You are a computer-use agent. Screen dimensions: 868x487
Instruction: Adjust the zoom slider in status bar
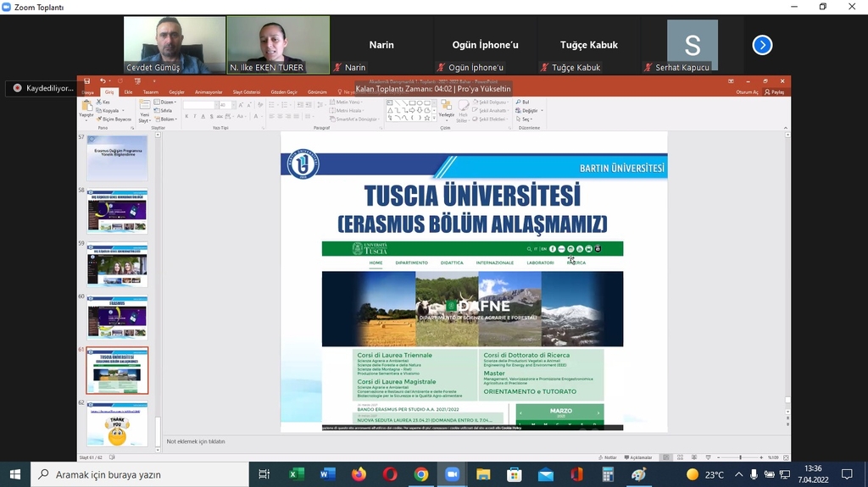(x=740, y=457)
